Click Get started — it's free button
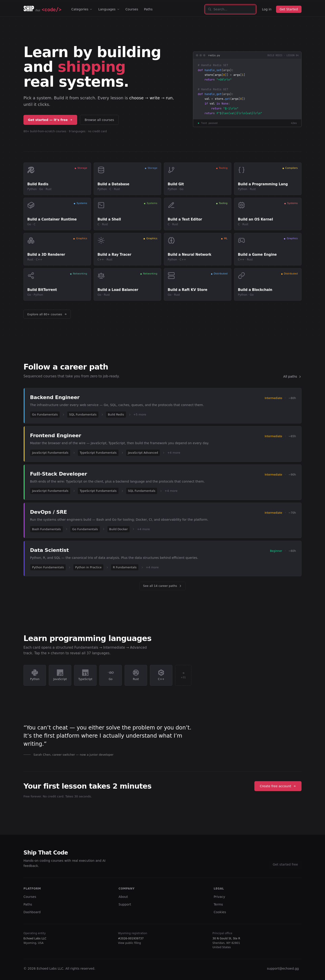 (50, 120)
